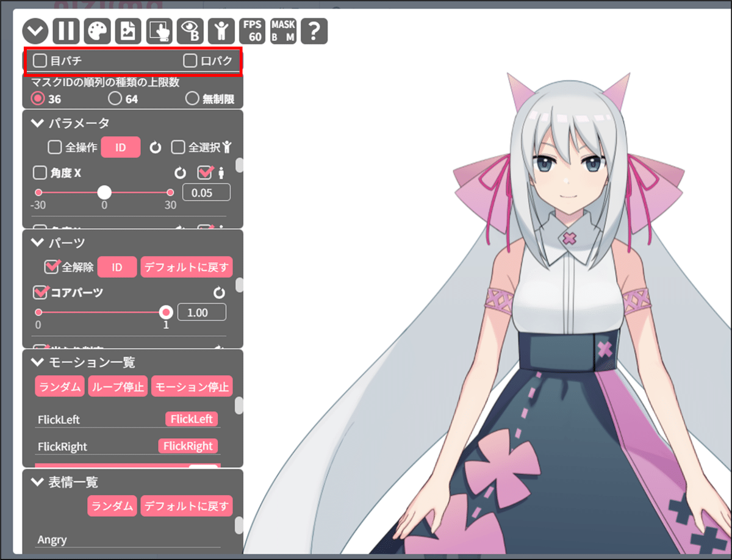Collapse the モーション一覧 panel
This screenshot has height=560, width=732.
pos(36,362)
